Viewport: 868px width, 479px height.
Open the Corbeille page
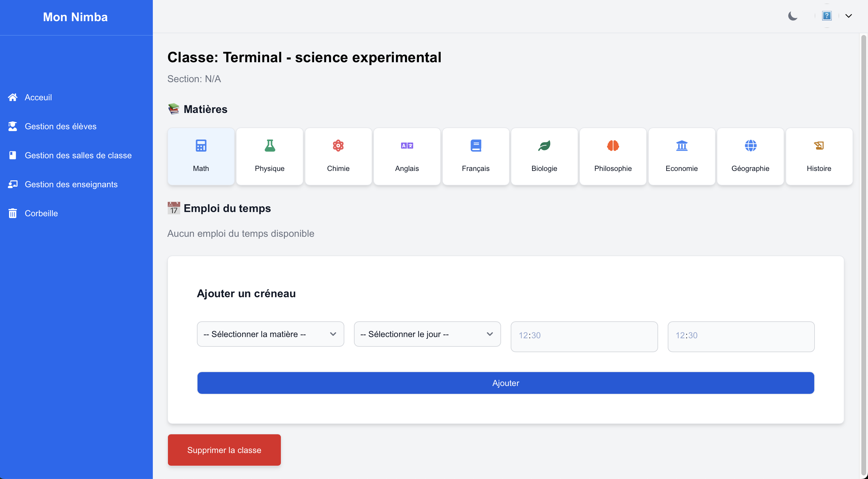[41, 213]
